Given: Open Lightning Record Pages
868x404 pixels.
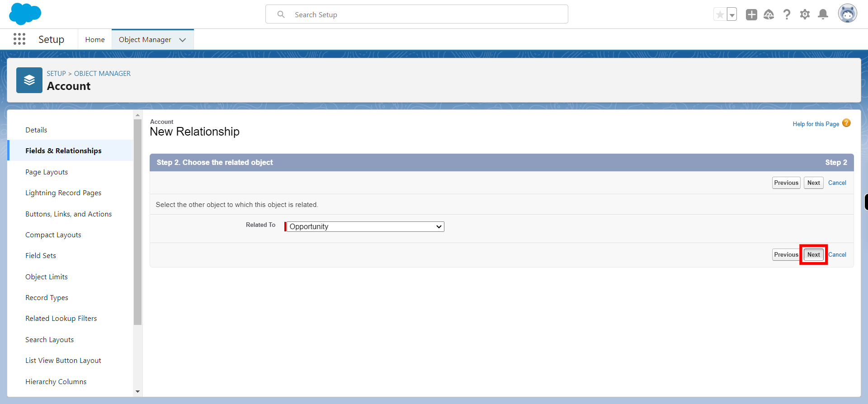Looking at the screenshot, I should [63, 193].
